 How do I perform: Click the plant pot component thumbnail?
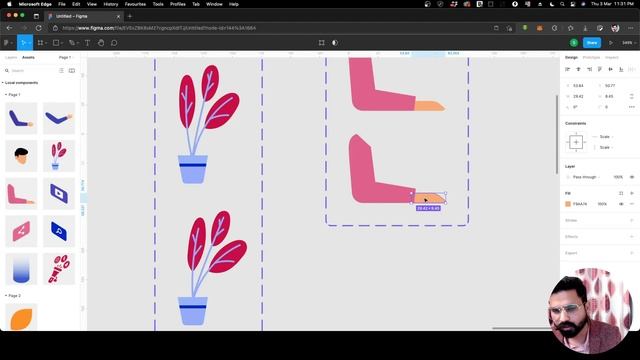click(59, 156)
